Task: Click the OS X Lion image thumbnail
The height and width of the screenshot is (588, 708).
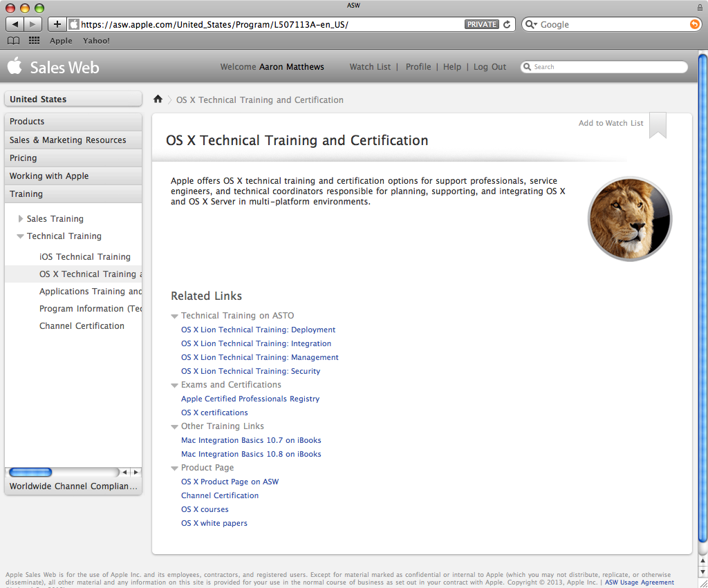Action: click(x=630, y=219)
